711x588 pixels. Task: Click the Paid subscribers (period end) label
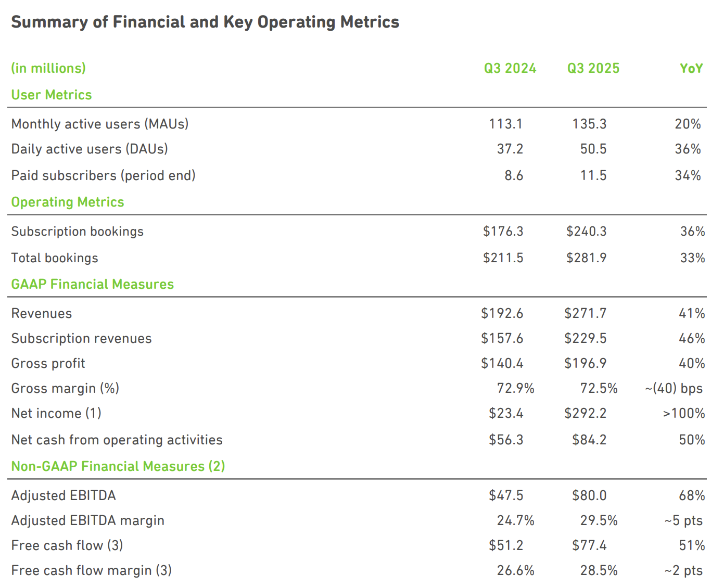click(104, 175)
